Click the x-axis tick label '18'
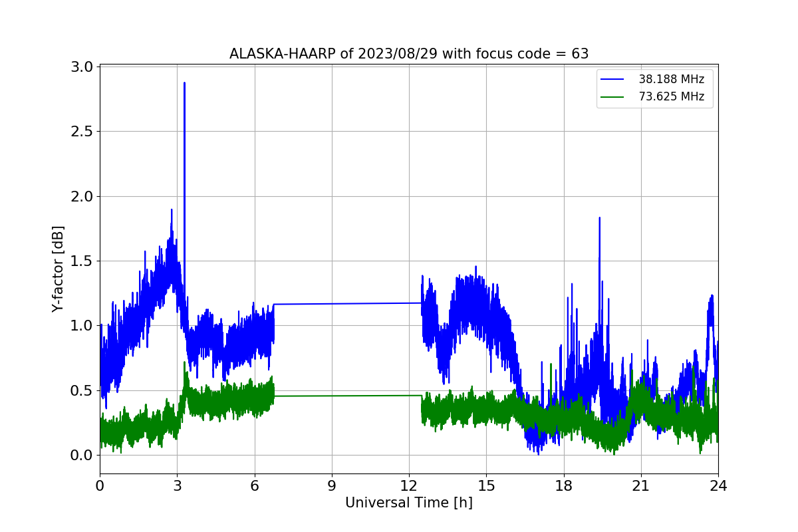Viewport: 798px width, 532px height. (x=564, y=485)
